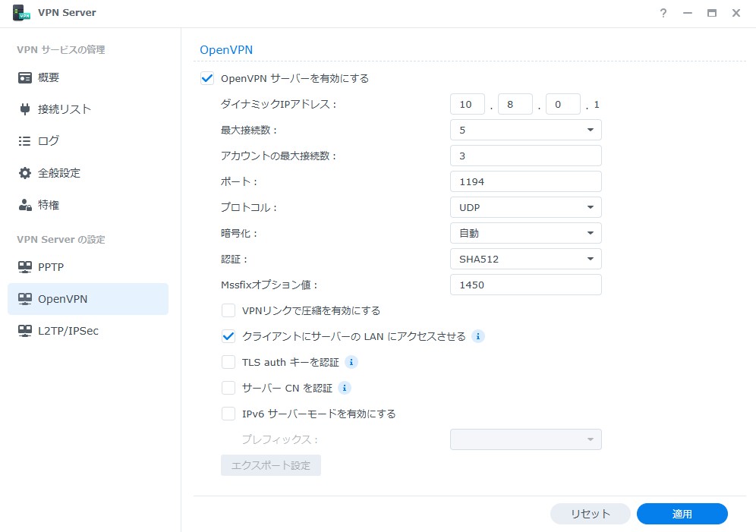This screenshot has width=756, height=532.
Task: Open the 認証 SHA512 dropdown
Action: coord(525,259)
